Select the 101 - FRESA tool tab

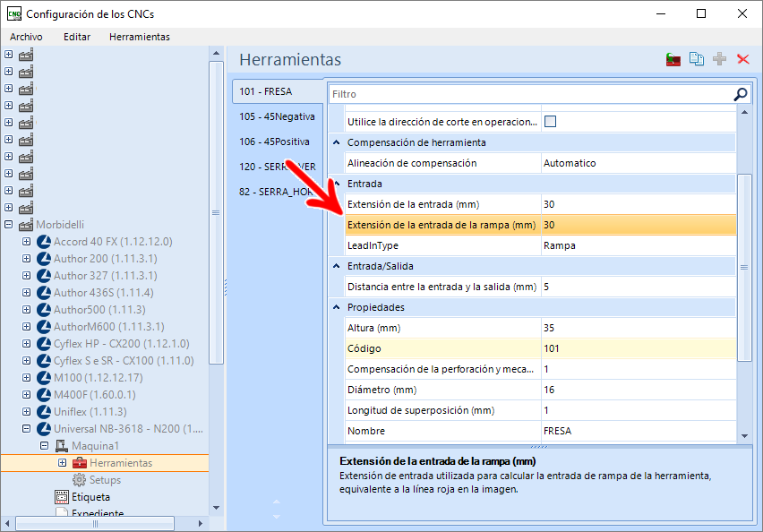[278, 91]
